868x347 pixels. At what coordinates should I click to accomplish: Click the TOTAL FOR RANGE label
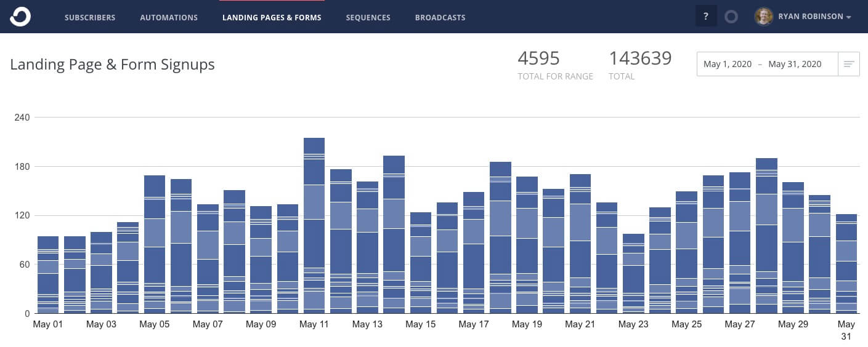[x=556, y=77]
